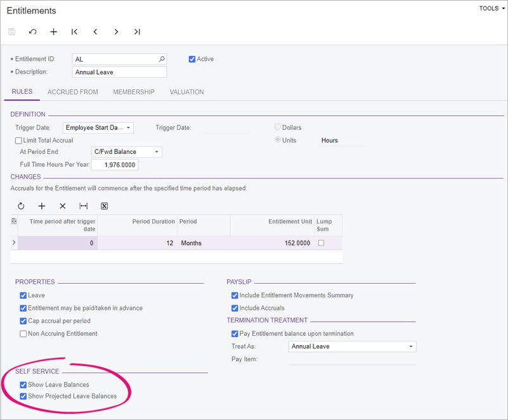The height and width of the screenshot is (420, 508).
Task: Enable the Limit Total Accrual option
Action: [18, 141]
